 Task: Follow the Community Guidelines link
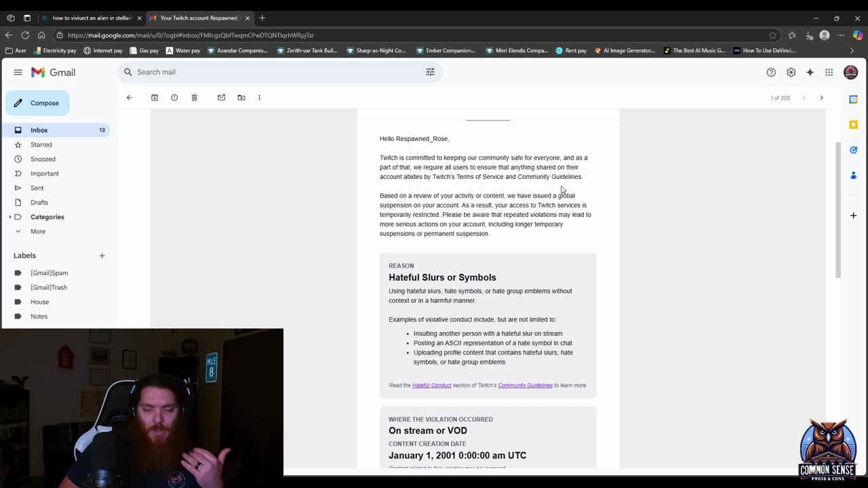pos(525,385)
